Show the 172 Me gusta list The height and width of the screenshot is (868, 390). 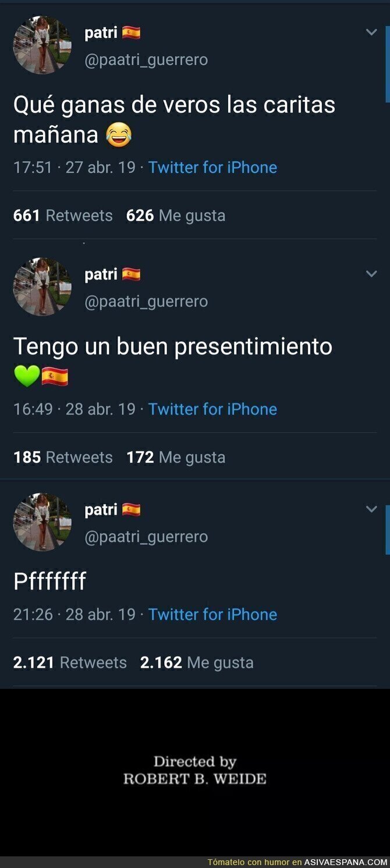[x=176, y=458]
